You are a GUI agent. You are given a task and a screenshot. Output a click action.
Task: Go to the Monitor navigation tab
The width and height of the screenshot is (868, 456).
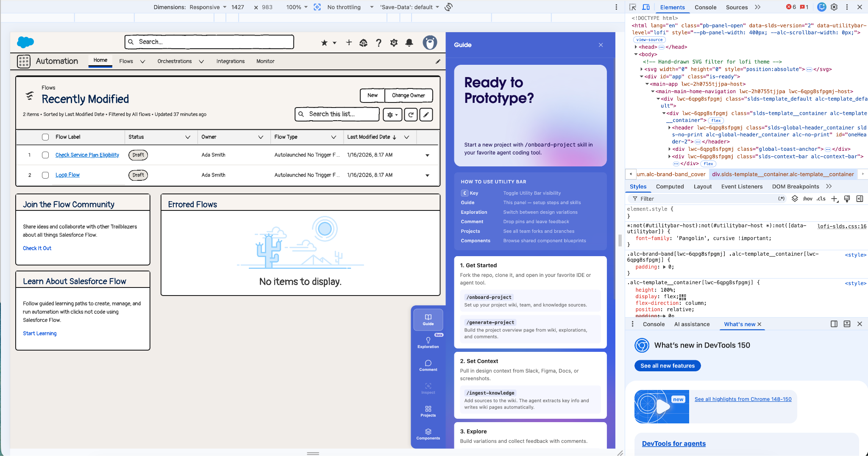click(265, 61)
